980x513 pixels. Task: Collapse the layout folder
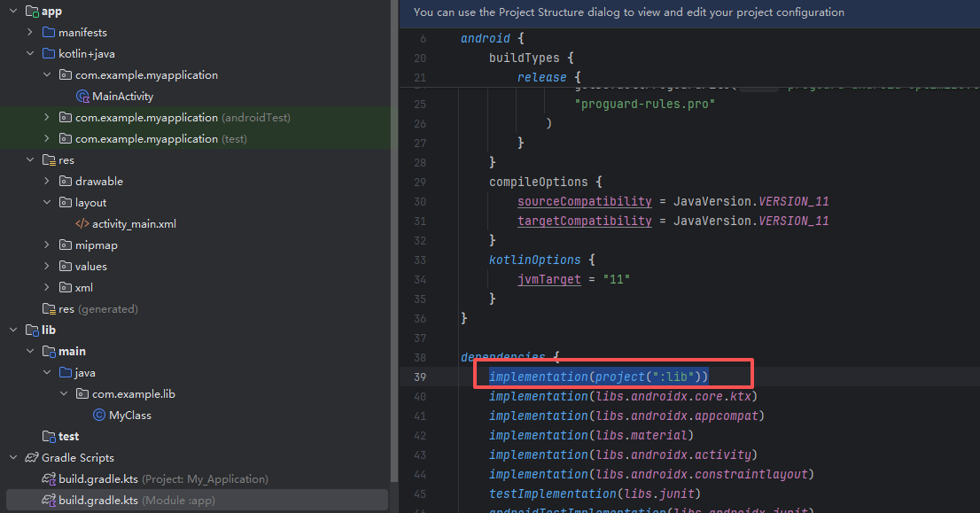click(47, 202)
